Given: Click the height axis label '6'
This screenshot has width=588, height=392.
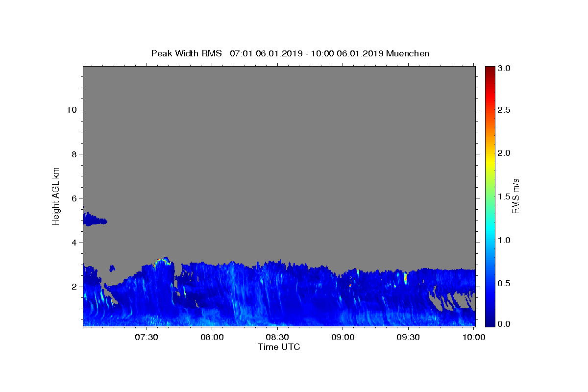Looking at the screenshot, I should (x=73, y=198).
